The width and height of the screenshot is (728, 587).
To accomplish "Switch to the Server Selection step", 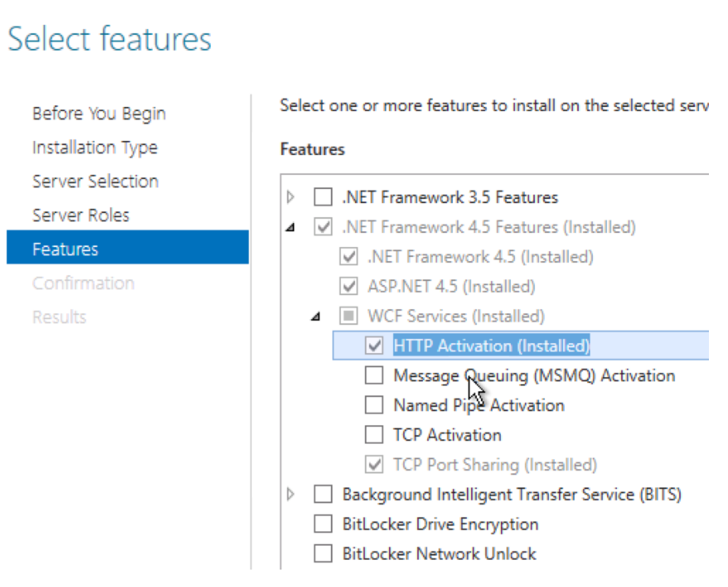I will tap(95, 182).
